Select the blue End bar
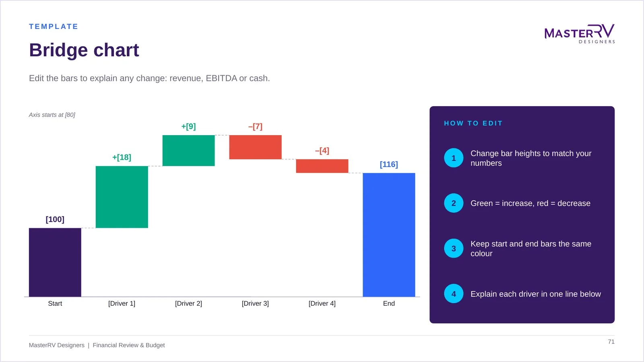 [389, 235]
